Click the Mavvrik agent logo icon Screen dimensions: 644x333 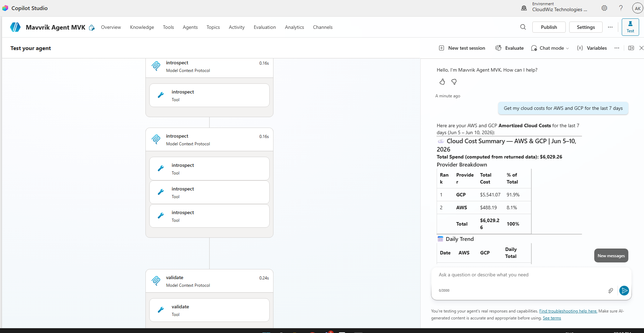click(15, 27)
